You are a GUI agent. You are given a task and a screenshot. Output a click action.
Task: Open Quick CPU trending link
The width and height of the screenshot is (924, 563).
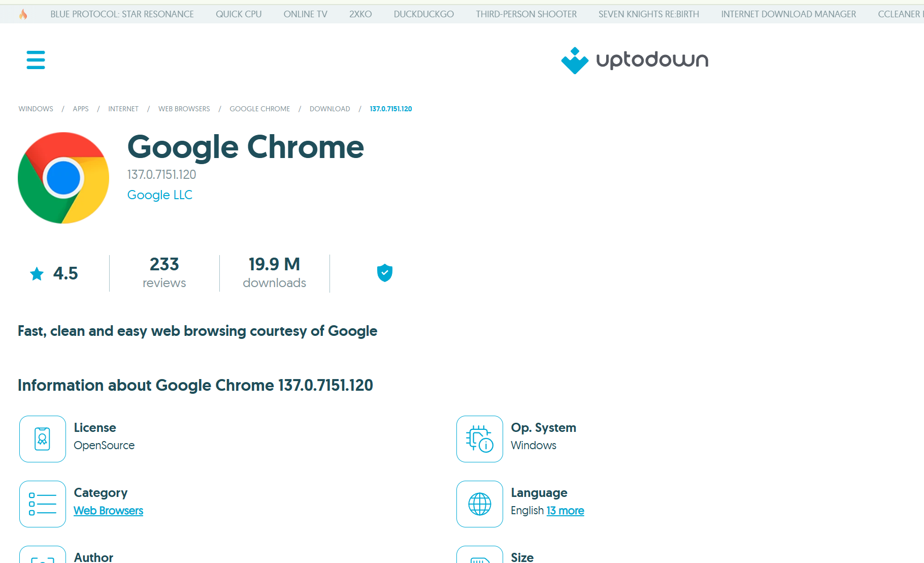tap(239, 14)
